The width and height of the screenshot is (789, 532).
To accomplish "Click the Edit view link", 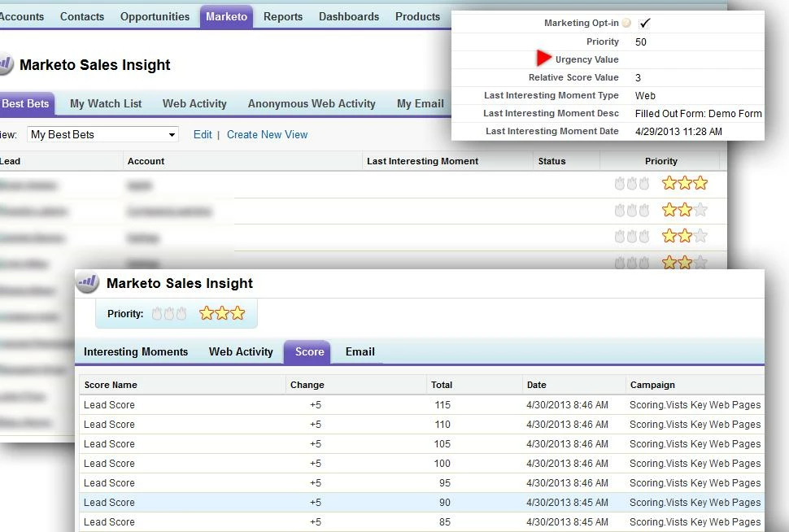I will click(203, 134).
